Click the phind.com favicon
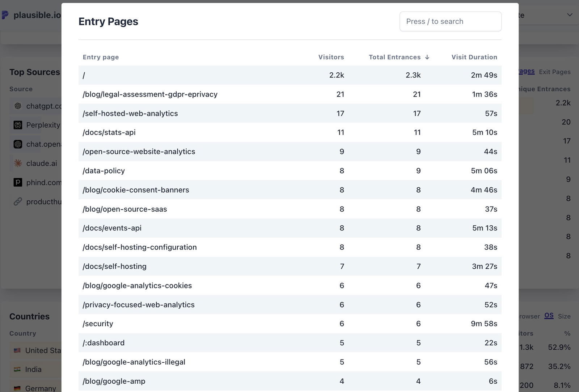Screen dimensions: 579x392 [x=17, y=182]
